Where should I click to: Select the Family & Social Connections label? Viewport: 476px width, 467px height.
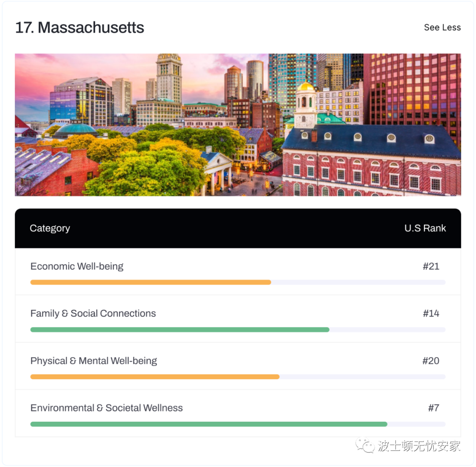pos(93,313)
